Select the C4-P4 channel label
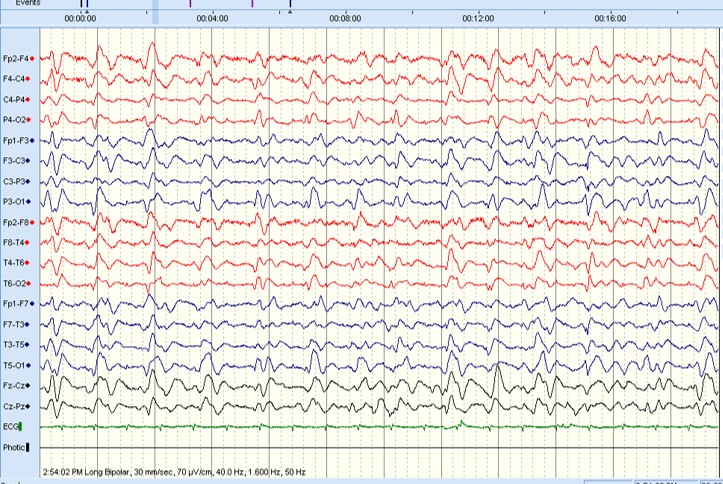The image size is (723, 484). pyautogui.click(x=14, y=100)
